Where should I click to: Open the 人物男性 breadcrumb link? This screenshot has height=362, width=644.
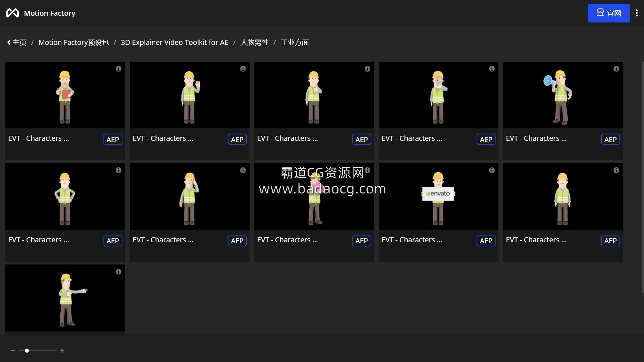point(255,43)
